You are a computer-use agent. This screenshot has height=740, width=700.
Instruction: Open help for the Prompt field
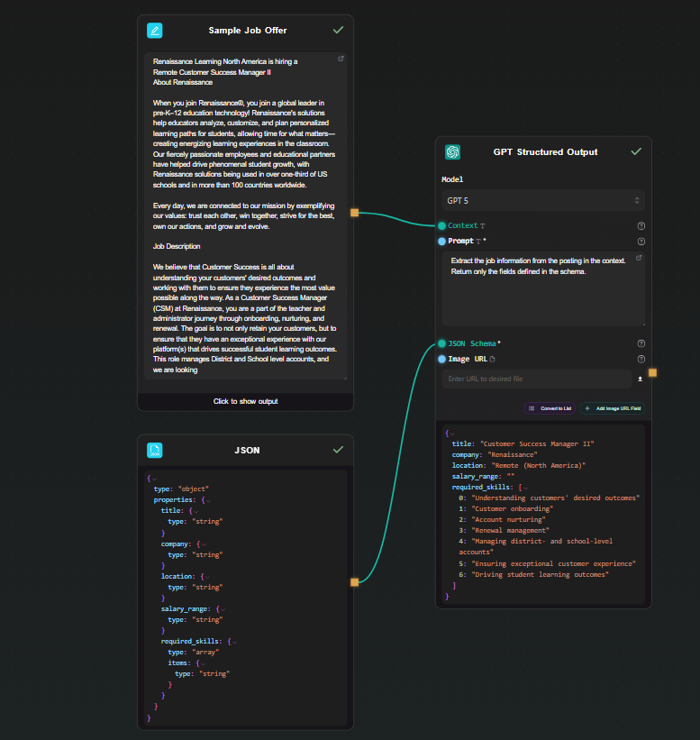641,242
